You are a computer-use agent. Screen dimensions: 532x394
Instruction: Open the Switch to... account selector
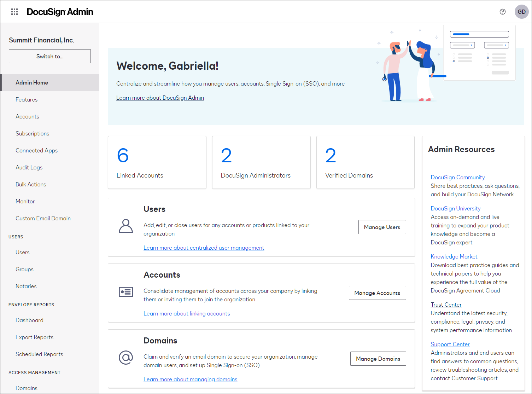pos(50,56)
